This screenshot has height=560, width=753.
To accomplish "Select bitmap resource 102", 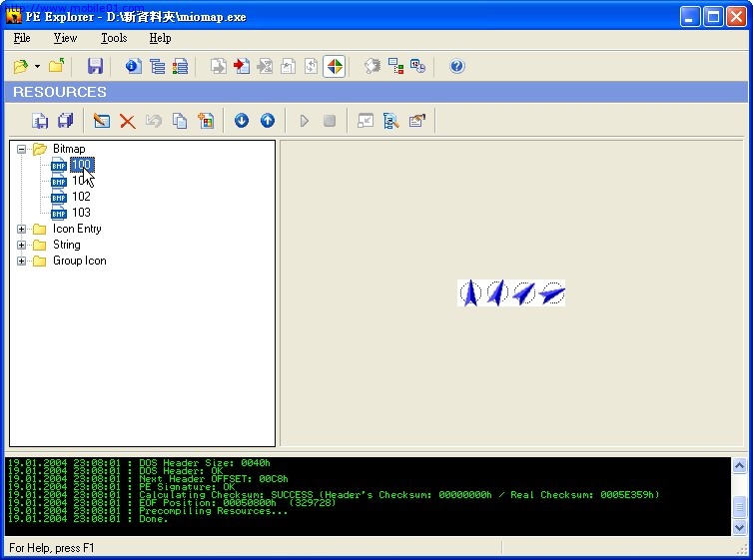I will click(x=81, y=197).
